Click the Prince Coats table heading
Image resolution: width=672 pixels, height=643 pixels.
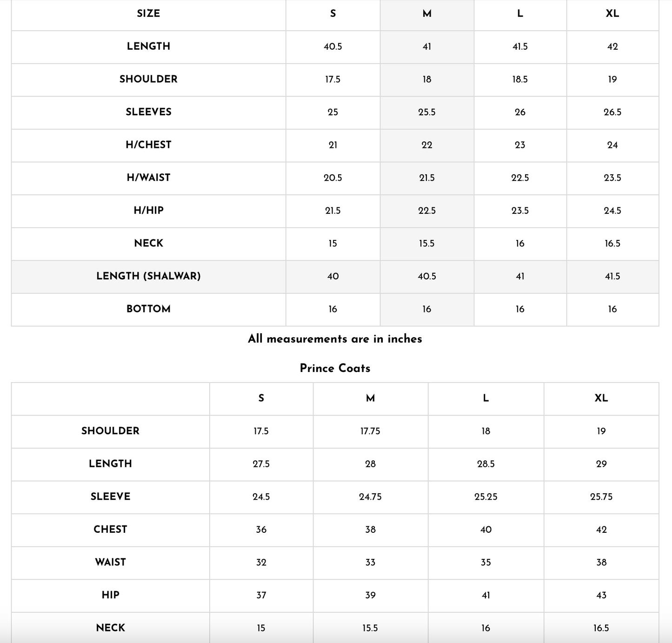[x=335, y=368]
